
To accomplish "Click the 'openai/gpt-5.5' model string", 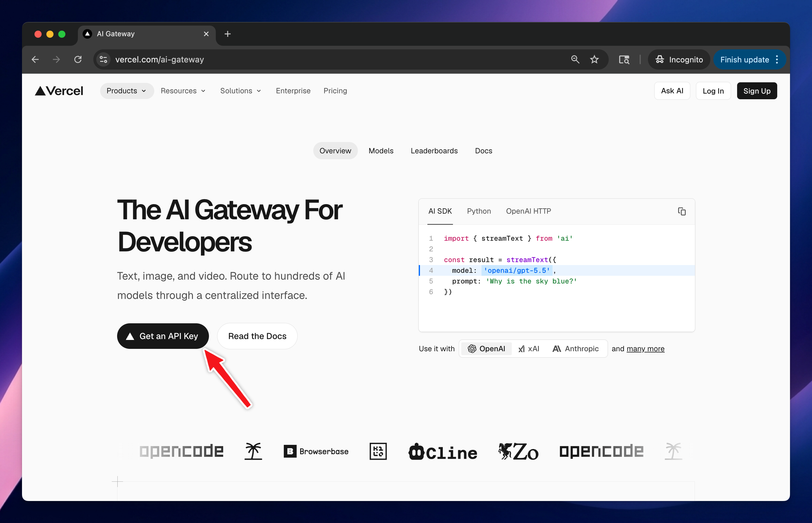I will click(x=517, y=270).
